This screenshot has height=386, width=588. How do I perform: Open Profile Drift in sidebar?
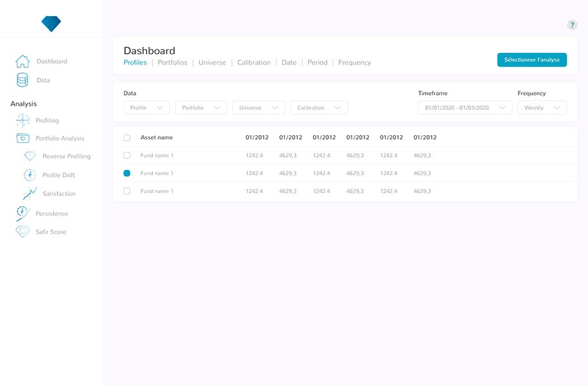coord(59,175)
